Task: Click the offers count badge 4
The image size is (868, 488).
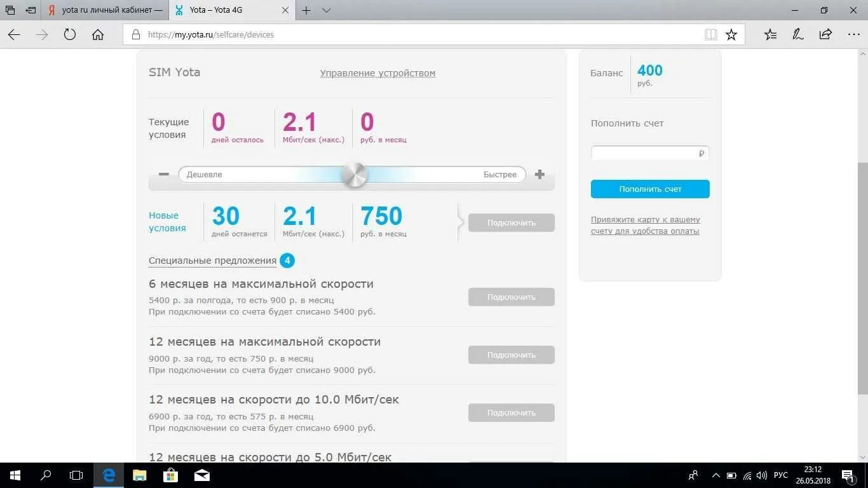Action: (287, 261)
